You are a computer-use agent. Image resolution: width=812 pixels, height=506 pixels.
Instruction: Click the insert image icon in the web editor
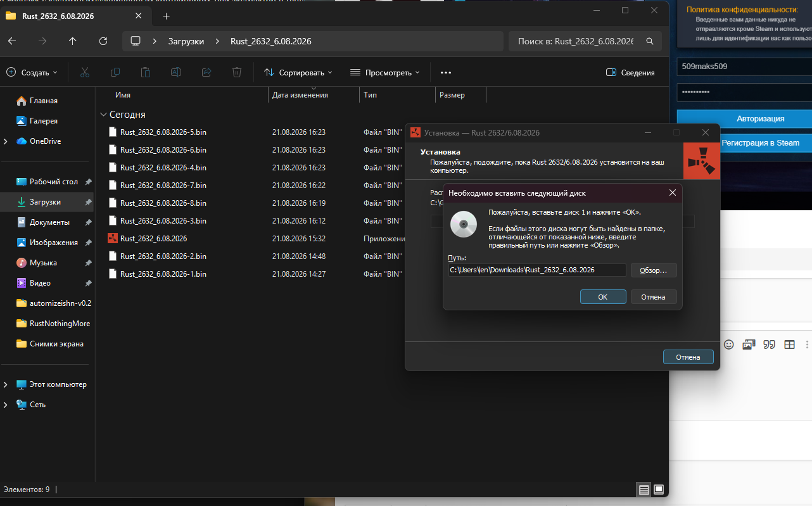pyautogui.click(x=749, y=345)
